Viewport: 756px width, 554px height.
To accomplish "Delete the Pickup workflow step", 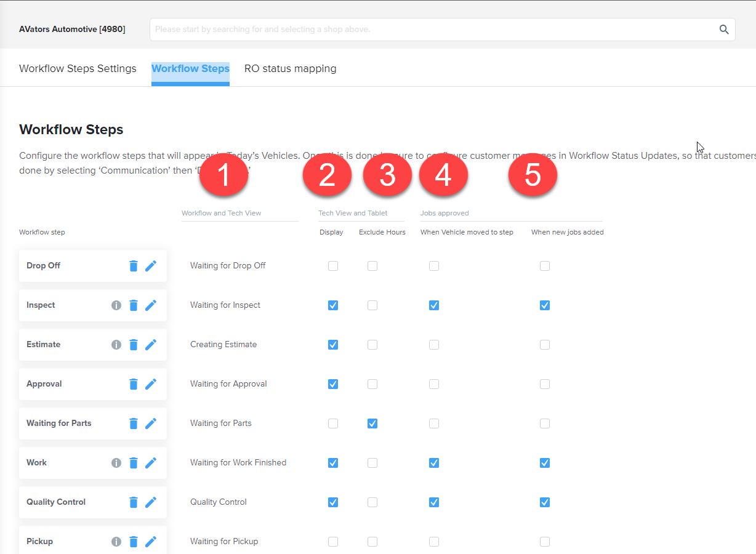I will click(134, 541).
